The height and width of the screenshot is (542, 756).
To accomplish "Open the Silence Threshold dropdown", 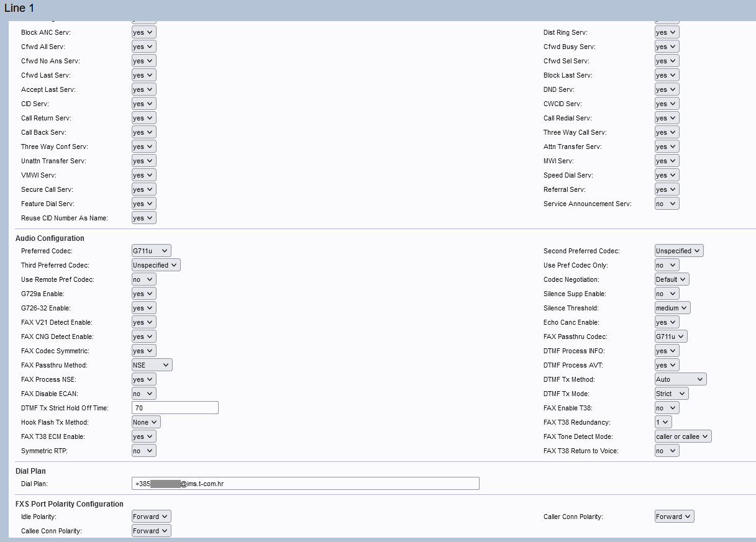I will (x=672, y=308).
